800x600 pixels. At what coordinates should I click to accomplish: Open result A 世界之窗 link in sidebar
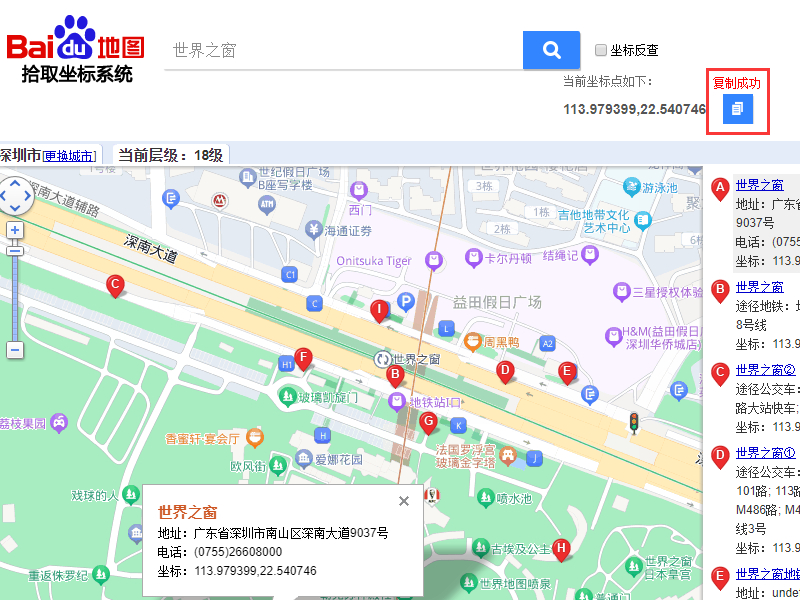(x=759, y=185)
